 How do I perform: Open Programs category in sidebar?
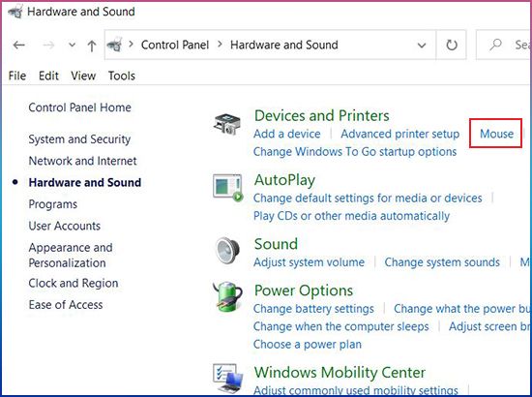53,204
